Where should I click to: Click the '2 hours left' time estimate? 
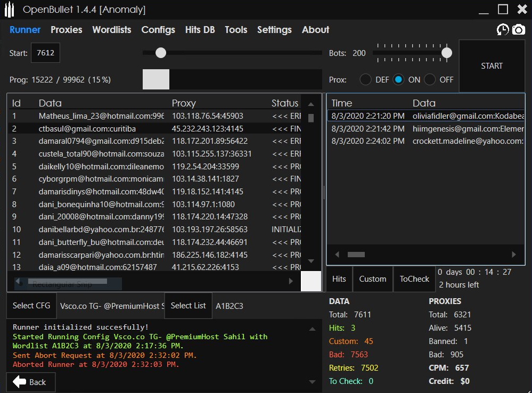pos(459,285)
